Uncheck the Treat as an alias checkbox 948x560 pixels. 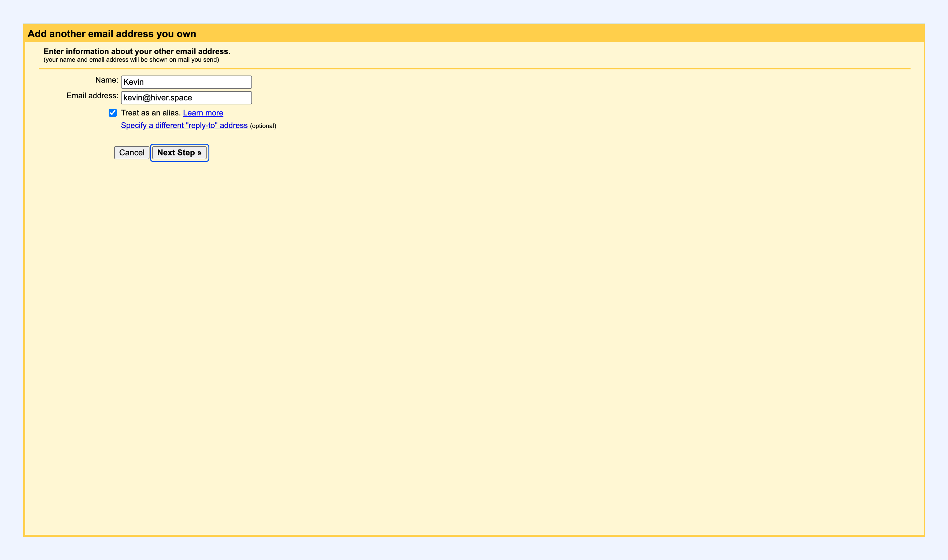click(112, 112)
